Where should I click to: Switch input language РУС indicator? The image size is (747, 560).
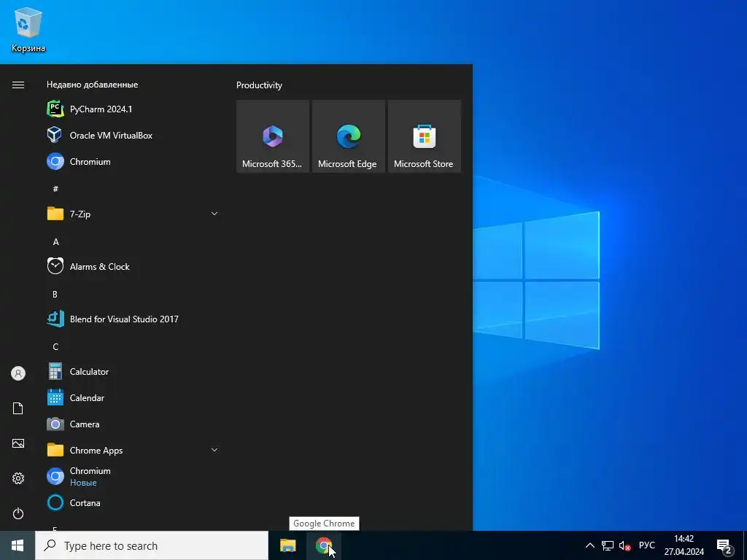pyautogui.click(x=647, y=545)
